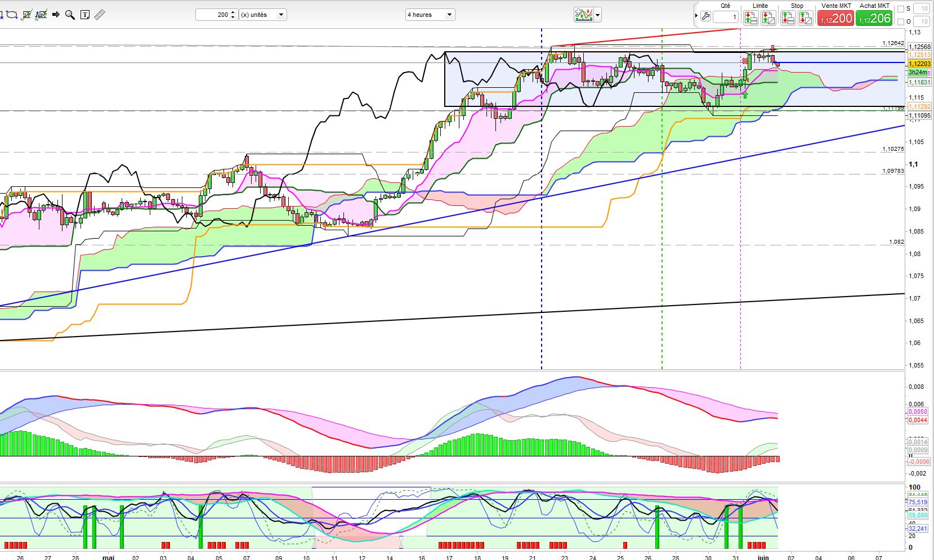Viewport: 934px width, 560px height.
Task: Increase the 200 units value with the stepper
Action: pyautogui.click(x=233, y=12)
